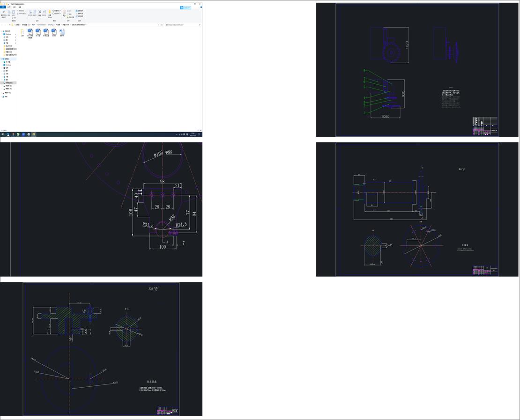Open the yellow folder in the file list
520x420 pixels.
coord(22,32)
